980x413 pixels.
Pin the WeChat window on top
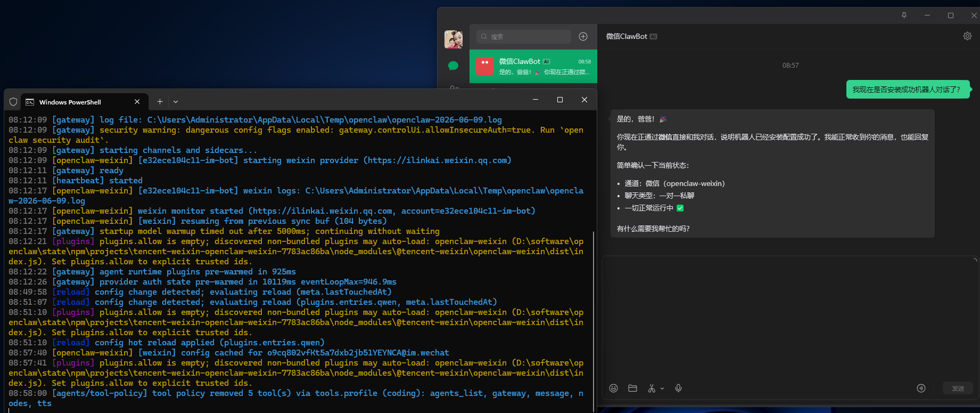tap(904, 15)
